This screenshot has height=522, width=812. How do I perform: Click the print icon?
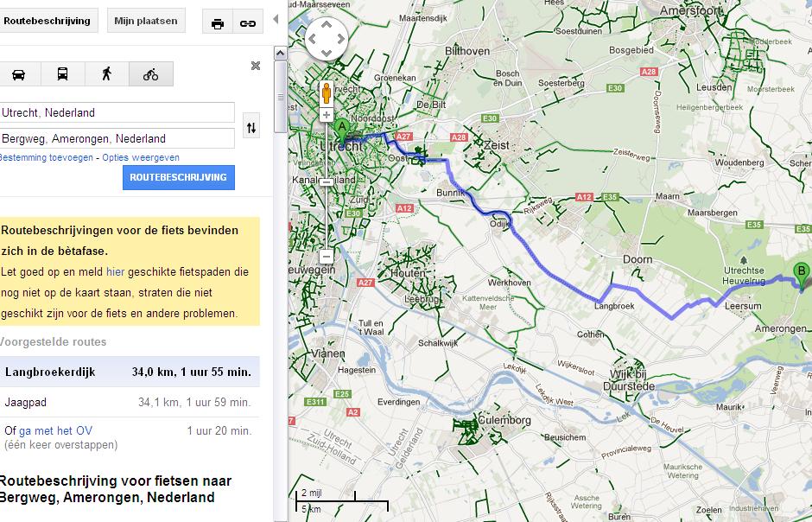pos(218,23)
